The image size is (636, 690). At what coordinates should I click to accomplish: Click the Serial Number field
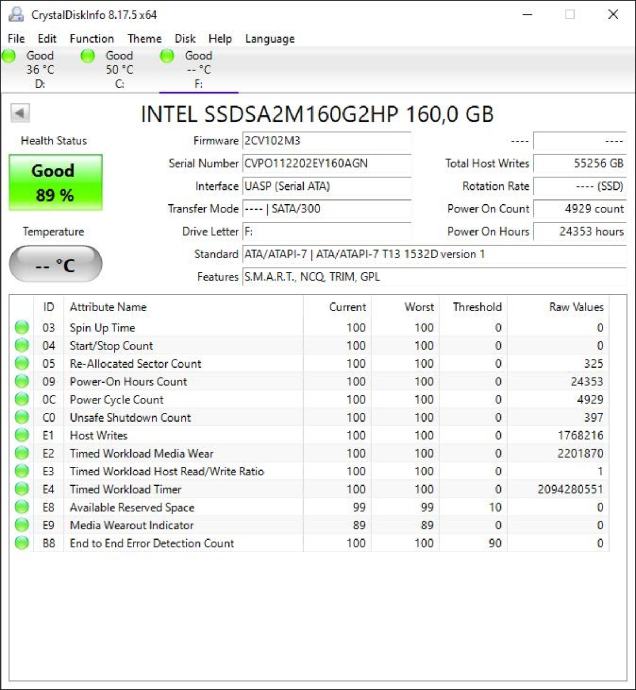327,164
